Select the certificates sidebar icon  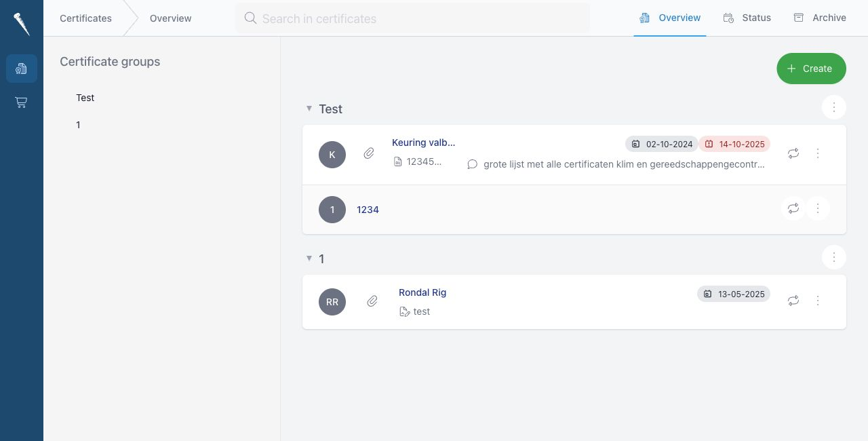[x=21, y=69]
